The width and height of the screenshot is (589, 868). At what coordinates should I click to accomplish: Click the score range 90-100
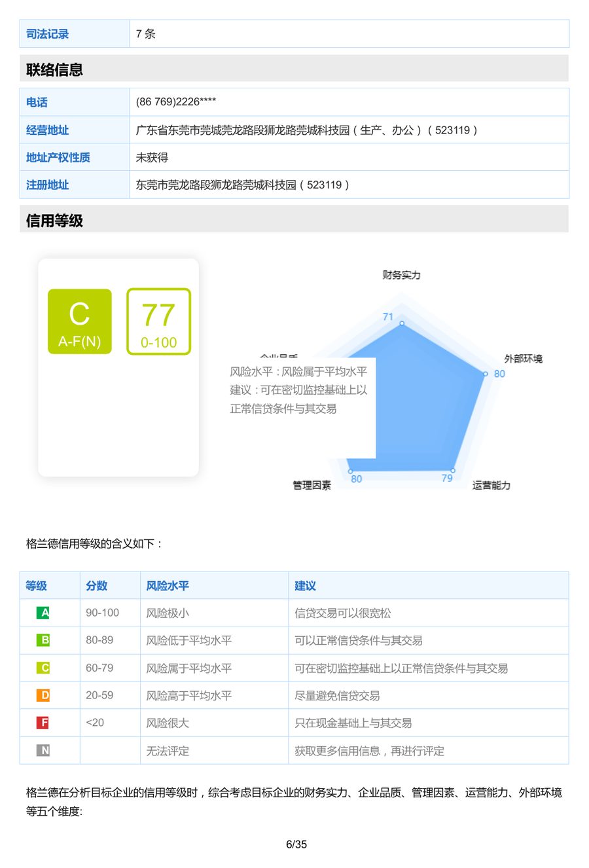102,613
